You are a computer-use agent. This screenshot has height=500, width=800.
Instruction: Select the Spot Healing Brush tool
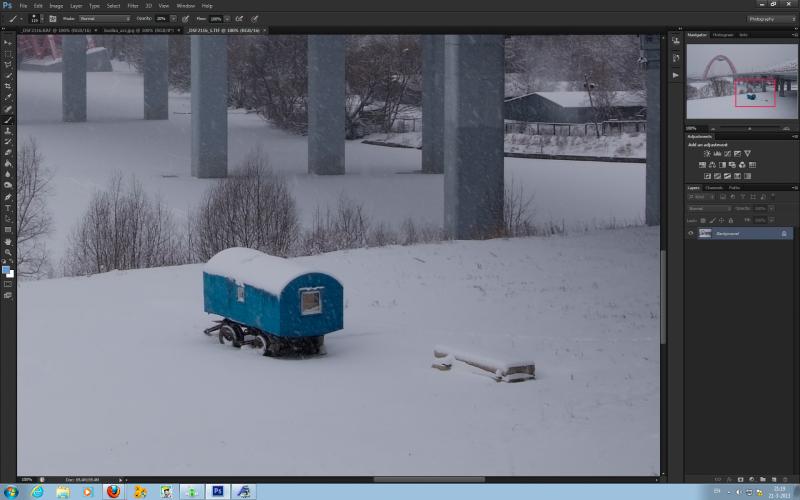[x=8, y=109]
